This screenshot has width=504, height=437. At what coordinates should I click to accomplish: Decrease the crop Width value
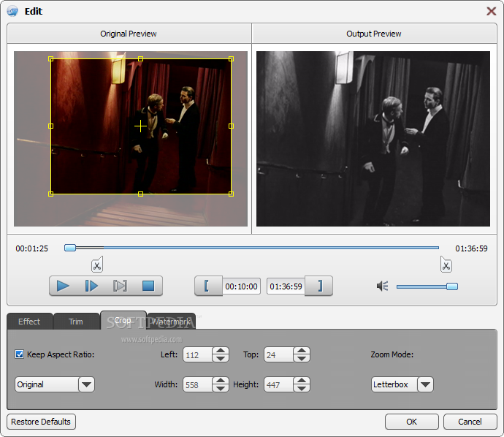[221, 388]
